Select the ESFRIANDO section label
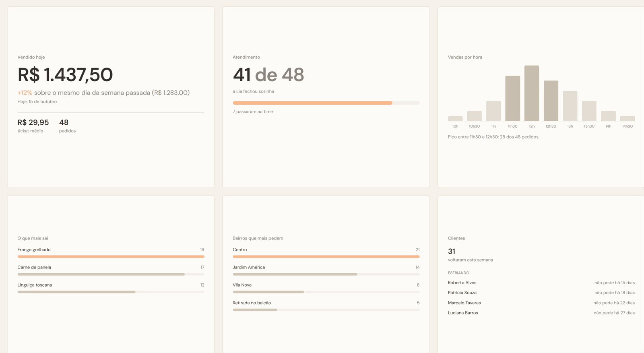Viewport: 644px width, 353px height. pos(458,273)
